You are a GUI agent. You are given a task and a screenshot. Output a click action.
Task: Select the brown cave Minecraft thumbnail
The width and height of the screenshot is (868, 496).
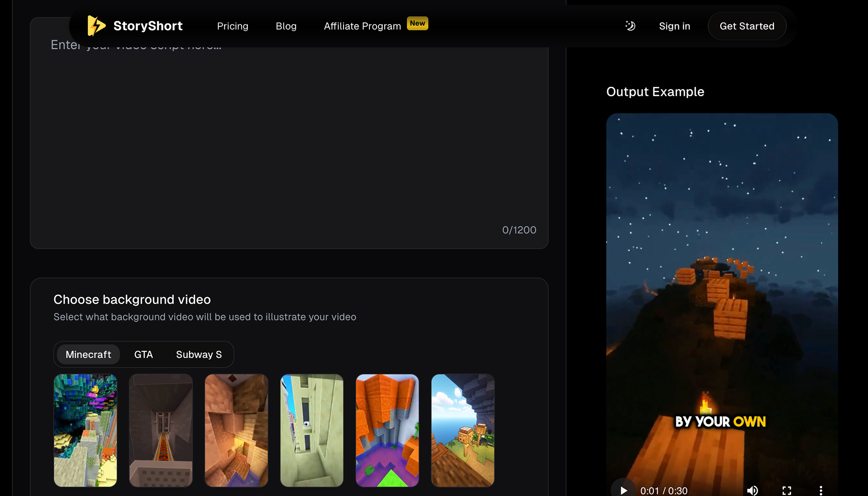tap(236, 430)
